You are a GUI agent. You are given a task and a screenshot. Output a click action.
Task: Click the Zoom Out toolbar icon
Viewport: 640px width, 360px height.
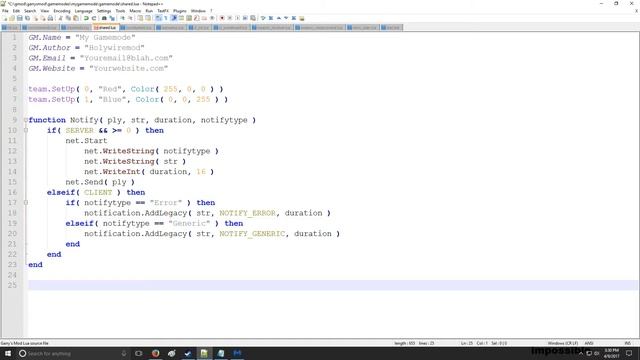coord(130,18)
